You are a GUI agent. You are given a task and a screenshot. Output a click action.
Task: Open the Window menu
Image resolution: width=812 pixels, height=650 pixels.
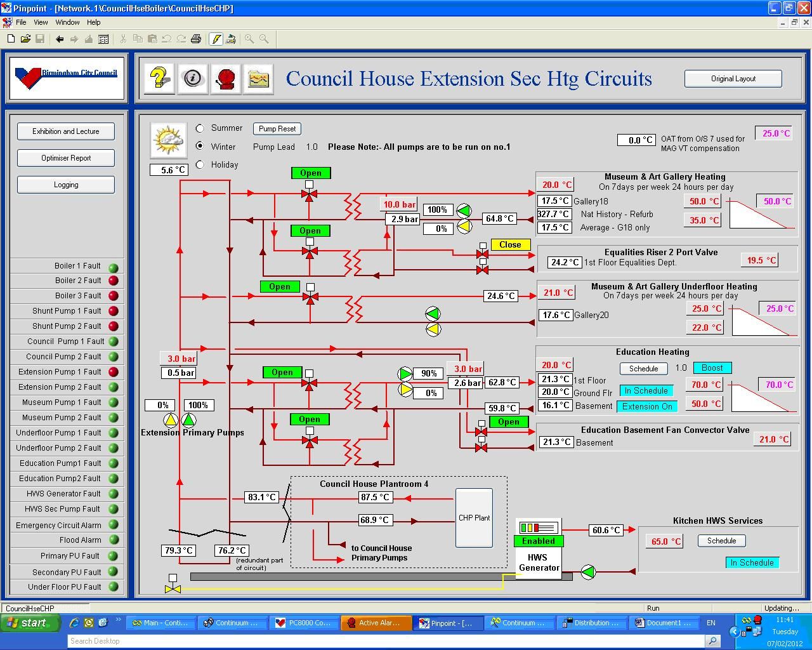coord(67,22)
